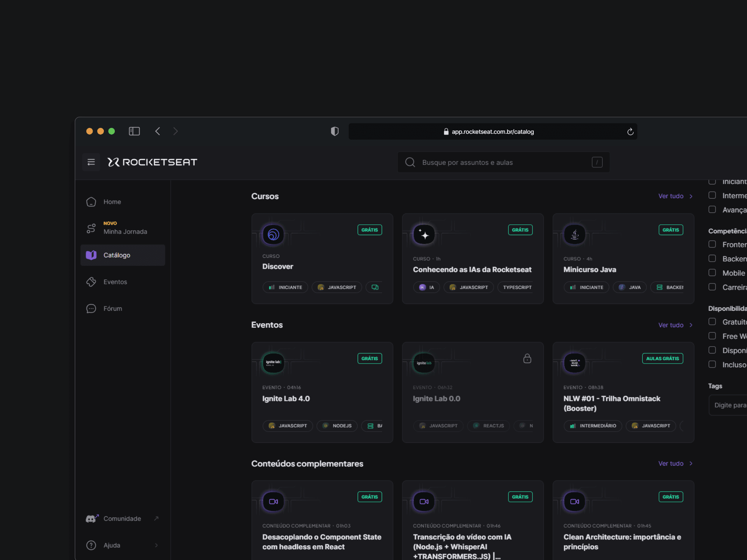Click Ver tudo for Eventos
Viewport: 747px width, 560px height.
(675, 325)
